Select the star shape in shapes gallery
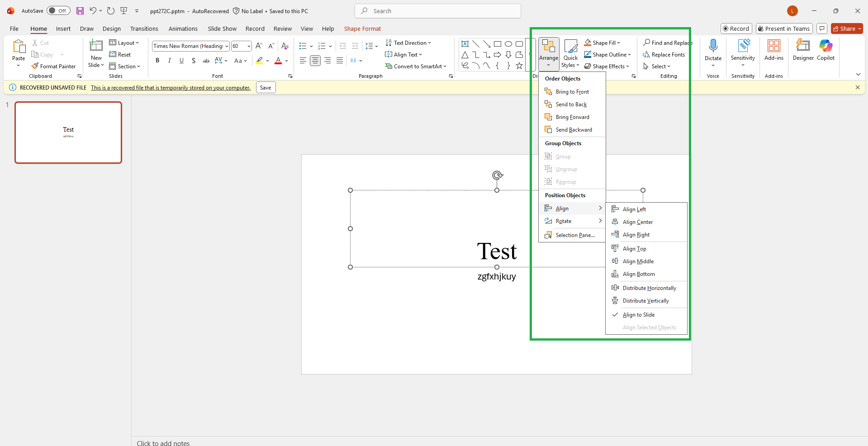The image size is (868, 446). coord(519,66)
